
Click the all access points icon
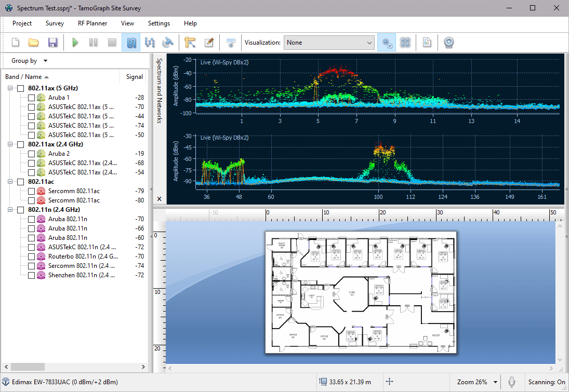pos(405,43)
